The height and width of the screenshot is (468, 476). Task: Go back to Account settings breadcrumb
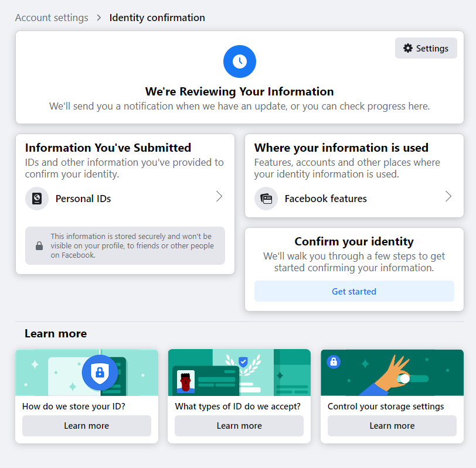(x=52, y=18)
